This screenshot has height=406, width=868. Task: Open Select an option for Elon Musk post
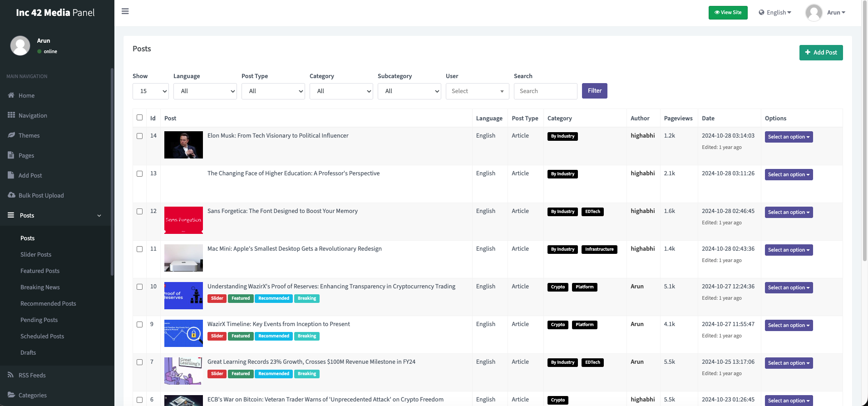click(789, 137)
